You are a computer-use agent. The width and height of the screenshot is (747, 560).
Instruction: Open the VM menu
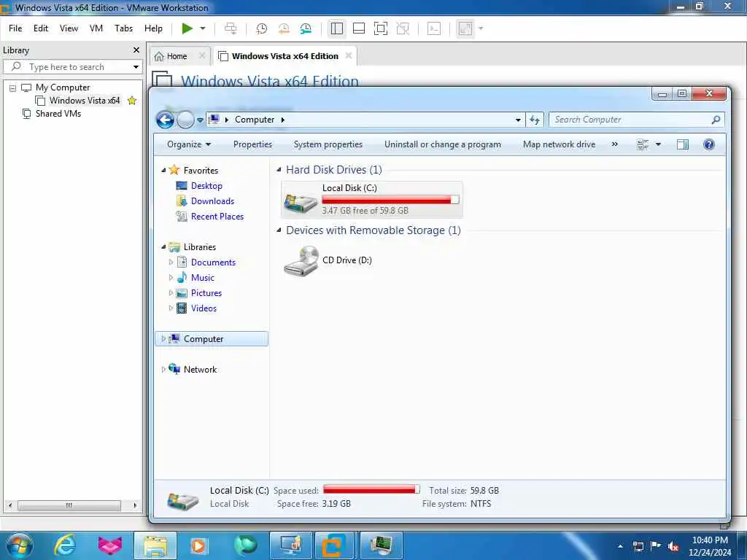coord(96,28)
